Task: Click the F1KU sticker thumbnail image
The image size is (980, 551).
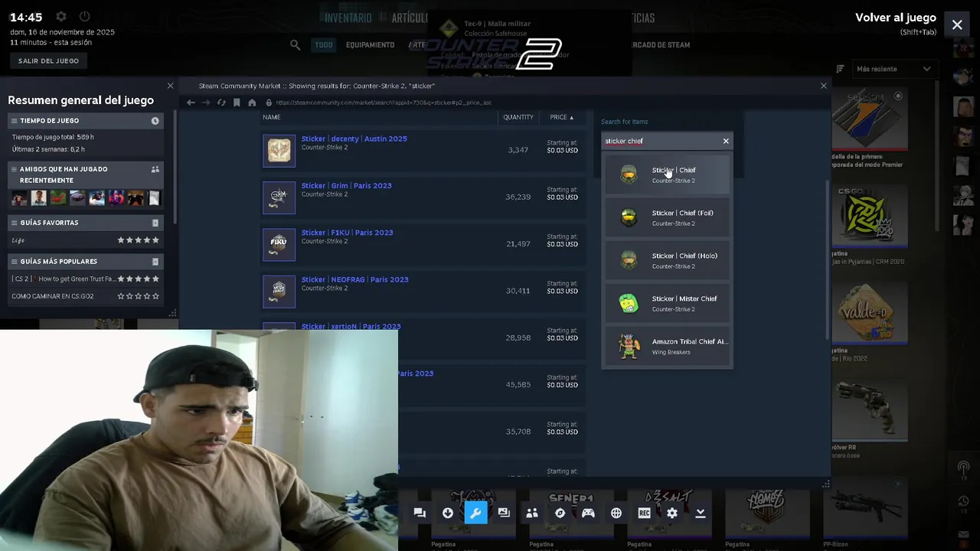Action: point(279,244)
